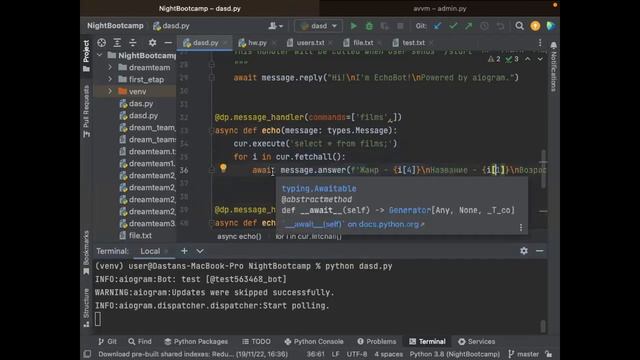This screenshot has height=360, width=640.
Task: Rollback changes with undo arrow icon
Action: click(x=500, y=26)
